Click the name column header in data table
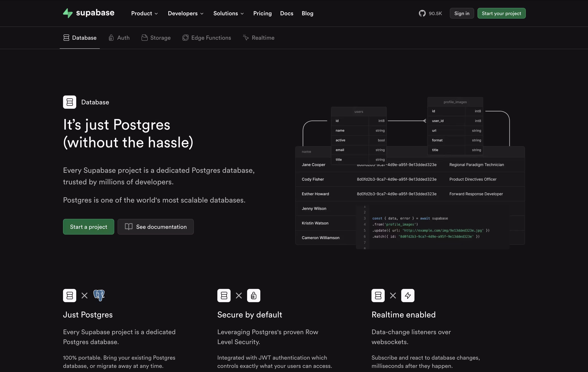The width and height of the screenshot is (588, 372). coord(306,152)
